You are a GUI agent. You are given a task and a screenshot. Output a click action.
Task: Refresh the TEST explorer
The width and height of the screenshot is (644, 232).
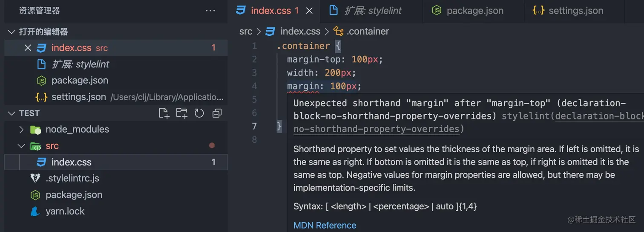click(199, 113)
